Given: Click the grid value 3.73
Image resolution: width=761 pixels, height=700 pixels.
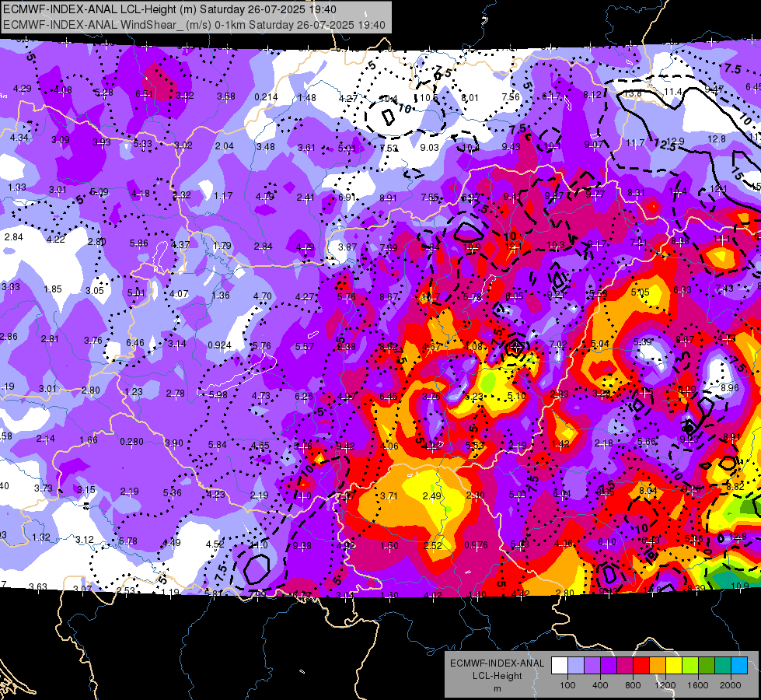Looking at the screenshot, I should pyautogui.click(x=44, y=488).
